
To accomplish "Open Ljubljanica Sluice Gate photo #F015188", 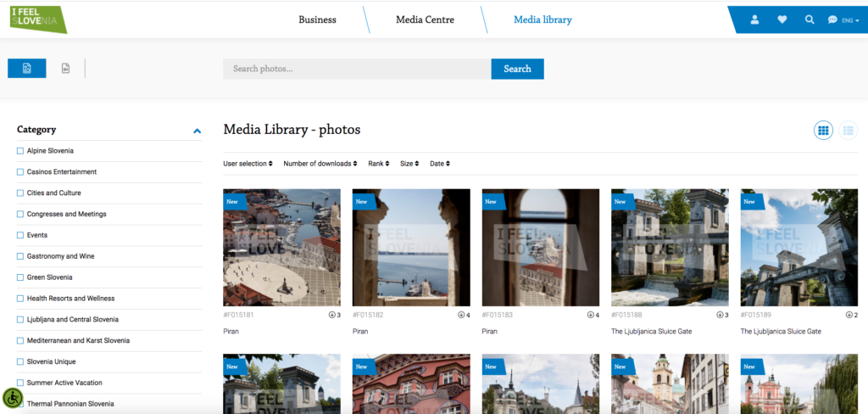I will [670, 248].
